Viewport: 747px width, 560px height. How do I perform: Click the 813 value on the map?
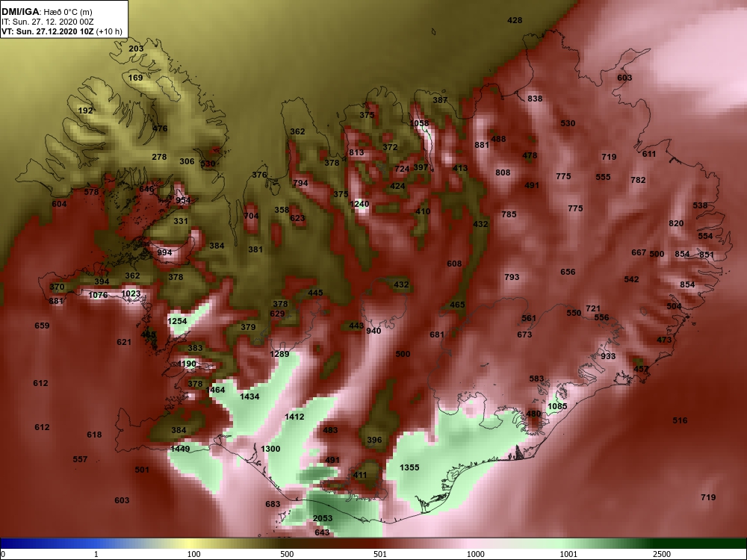pos(356,153)
